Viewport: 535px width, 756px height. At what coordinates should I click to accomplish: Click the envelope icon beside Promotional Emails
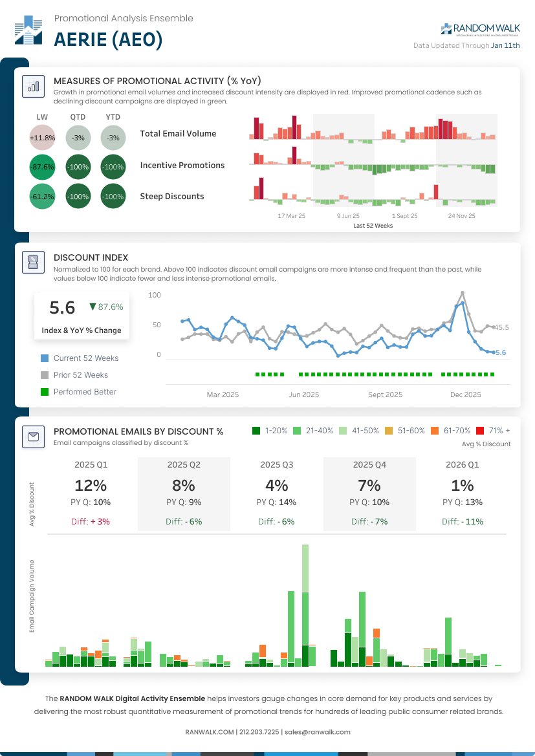pyautogui.click(x=33, y=437)
